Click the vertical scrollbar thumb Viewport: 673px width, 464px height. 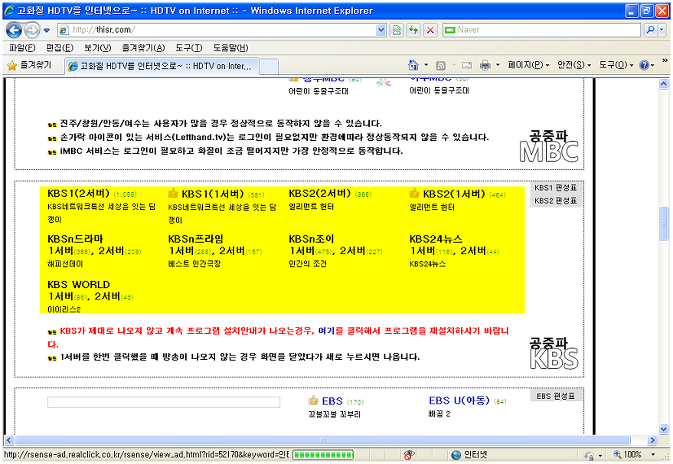tap(664, 223)
